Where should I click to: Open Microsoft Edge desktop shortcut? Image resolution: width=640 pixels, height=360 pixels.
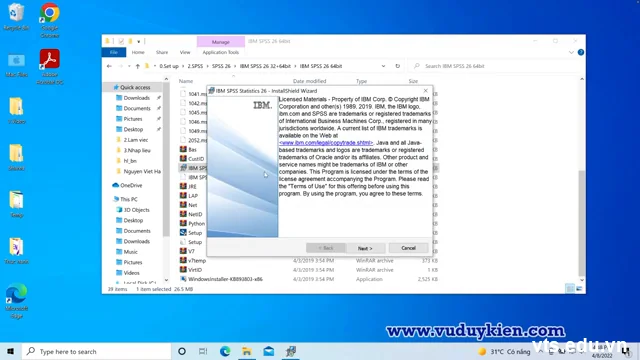tap(16, 301)
